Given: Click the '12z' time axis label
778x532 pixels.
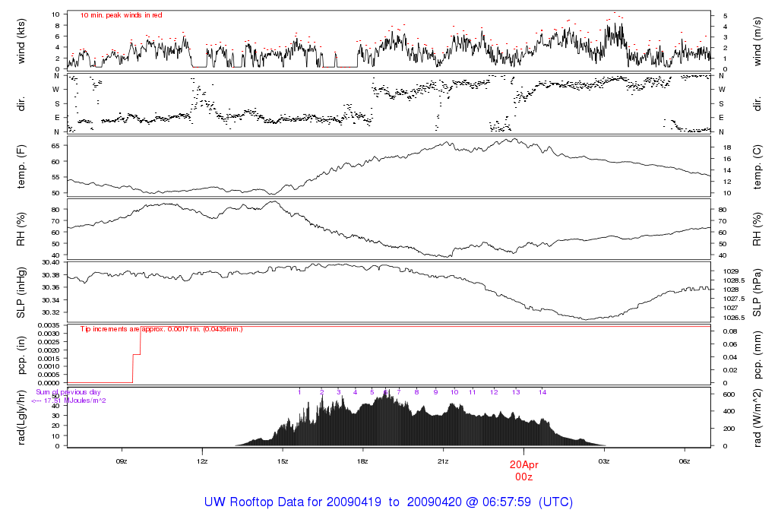Looking at the screenshot, I should tap(202, 461).
